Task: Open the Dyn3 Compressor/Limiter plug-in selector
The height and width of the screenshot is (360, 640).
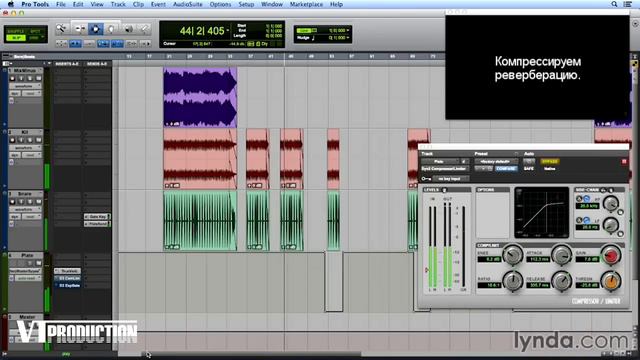Action: coord(446,169)
